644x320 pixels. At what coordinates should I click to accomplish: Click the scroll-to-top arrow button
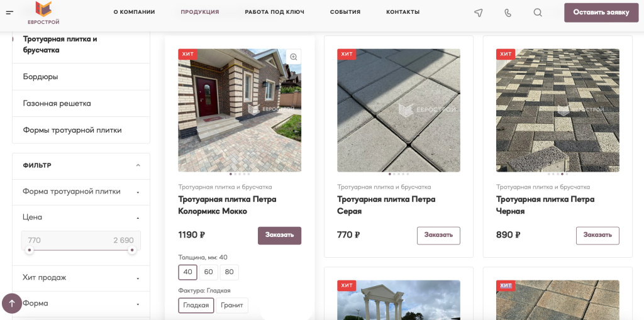(x=12, y=303)
